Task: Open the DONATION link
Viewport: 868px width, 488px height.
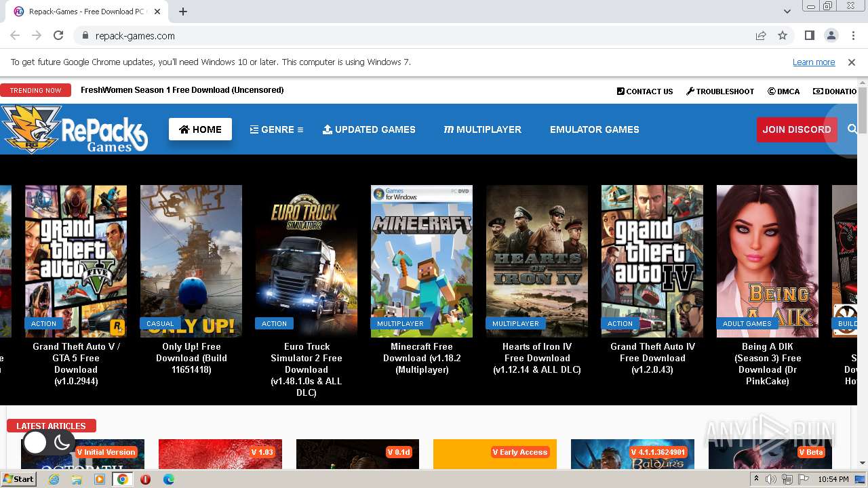Action: coord(835,91)
